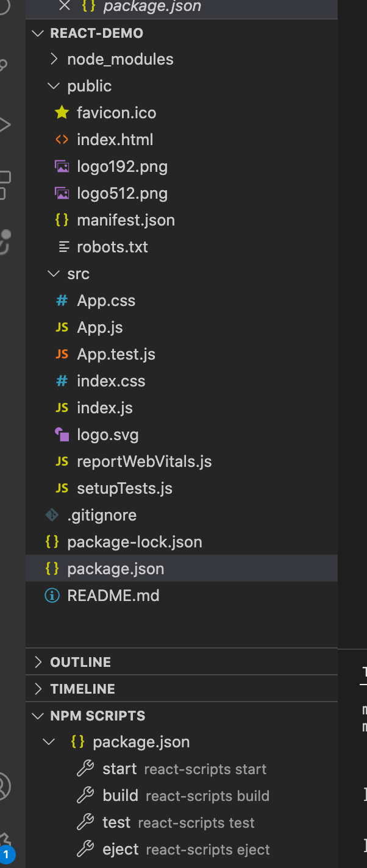Click the wrench icon for the start script
The image size is (367, 868).
(85, 769)
